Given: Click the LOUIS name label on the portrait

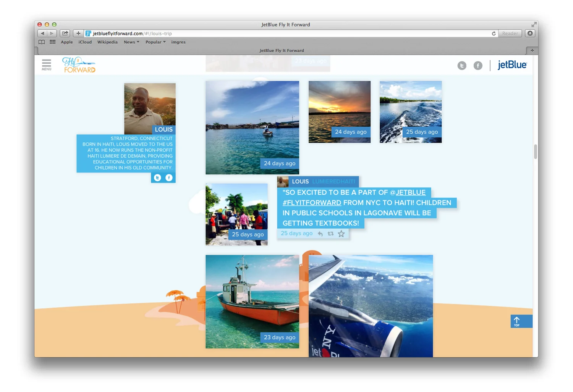Looking at the screenshot, I should coord(163,129).
